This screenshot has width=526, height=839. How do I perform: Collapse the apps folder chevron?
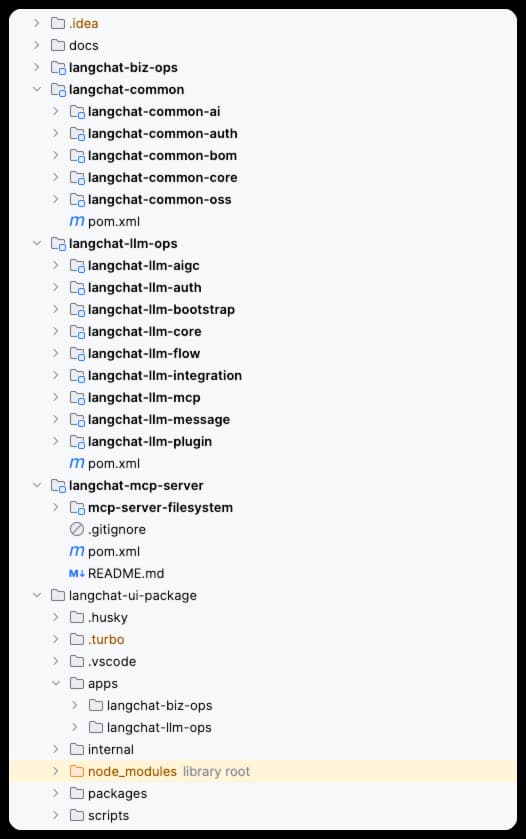[x=56, y=683]
